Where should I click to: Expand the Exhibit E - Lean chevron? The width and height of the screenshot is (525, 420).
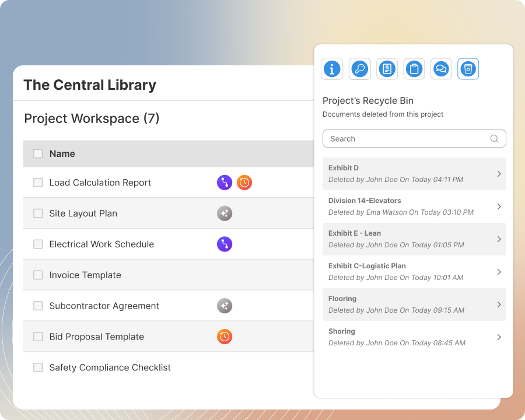[x=499, y=239]
